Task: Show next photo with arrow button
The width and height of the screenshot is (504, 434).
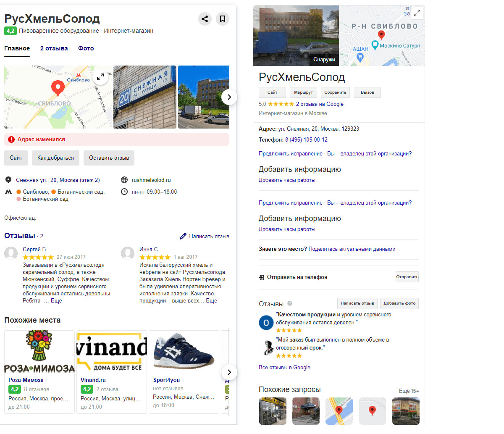Action: pyautogui.click(x=229, y=97)
